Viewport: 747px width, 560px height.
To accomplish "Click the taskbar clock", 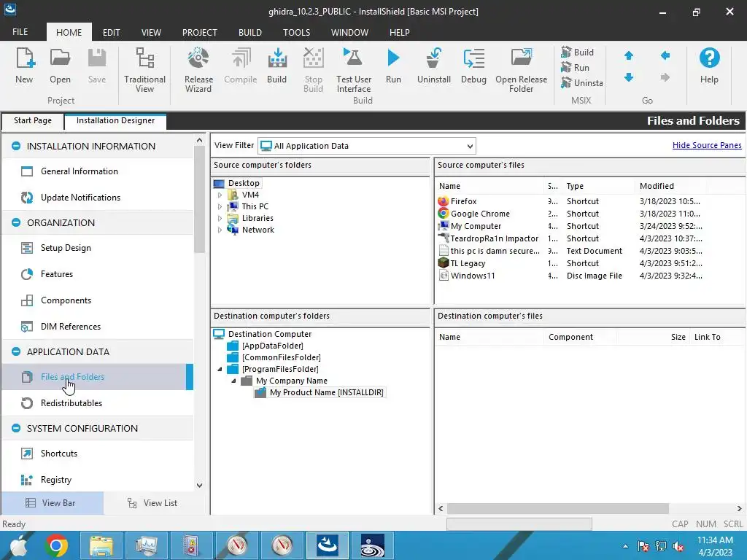I will tap(715, 546).
